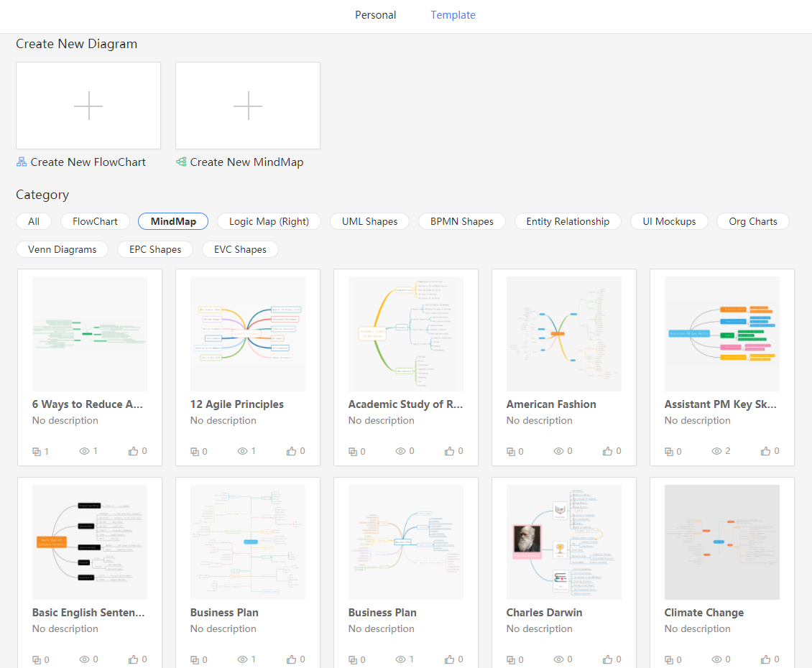812x668 pixels.
Task: Click copy icon on 6 Ways to Reduce card
Action: click(x=37, y=452)
